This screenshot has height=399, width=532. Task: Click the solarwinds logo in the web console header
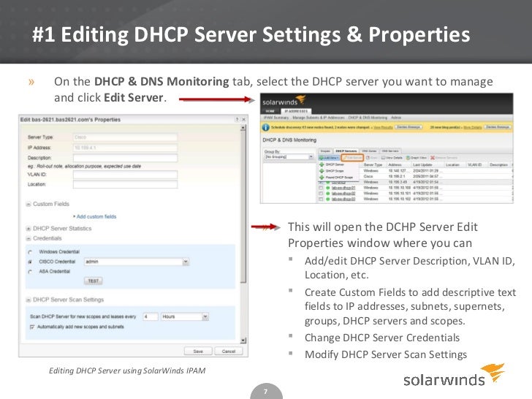click(284, 101)
